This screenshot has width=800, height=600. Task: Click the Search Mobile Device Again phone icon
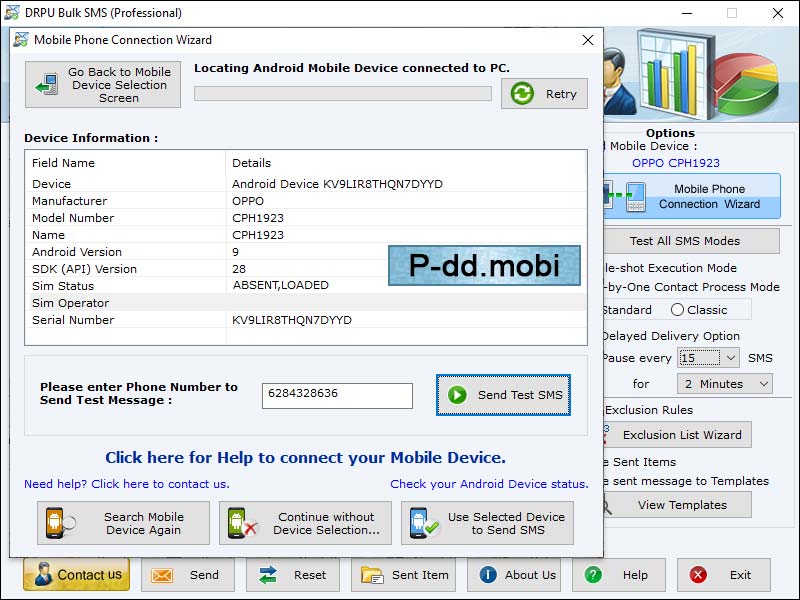coord(57,522)
